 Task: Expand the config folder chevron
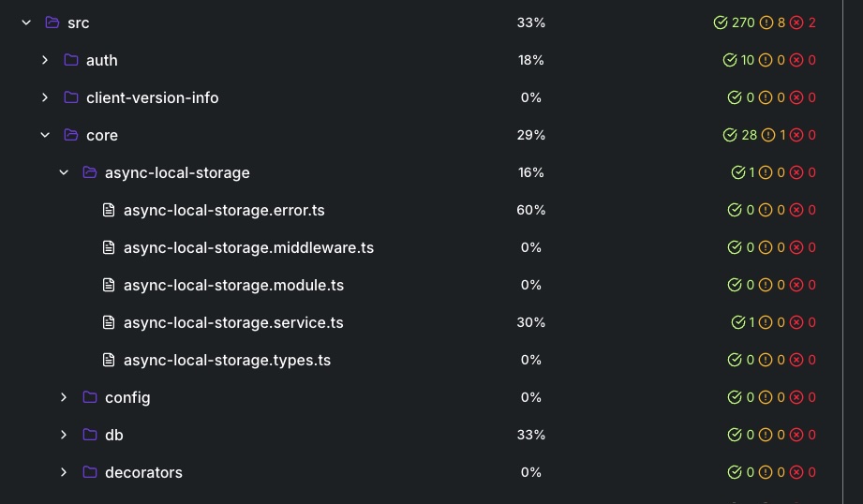point(64,397)
